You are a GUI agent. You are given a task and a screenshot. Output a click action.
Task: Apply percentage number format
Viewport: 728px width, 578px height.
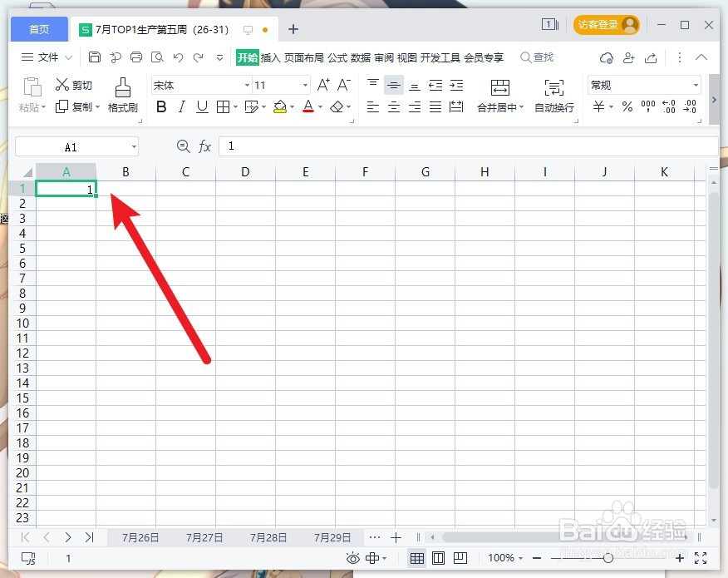tap(627, 106)
